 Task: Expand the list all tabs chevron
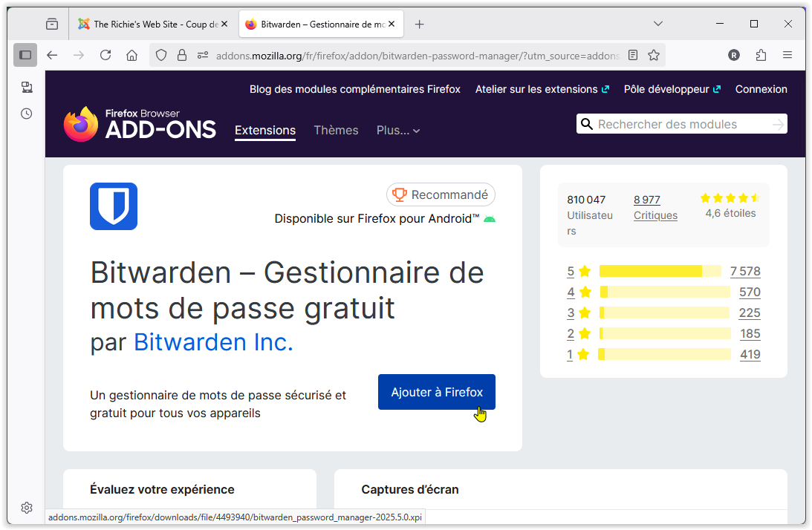(657, 24)
